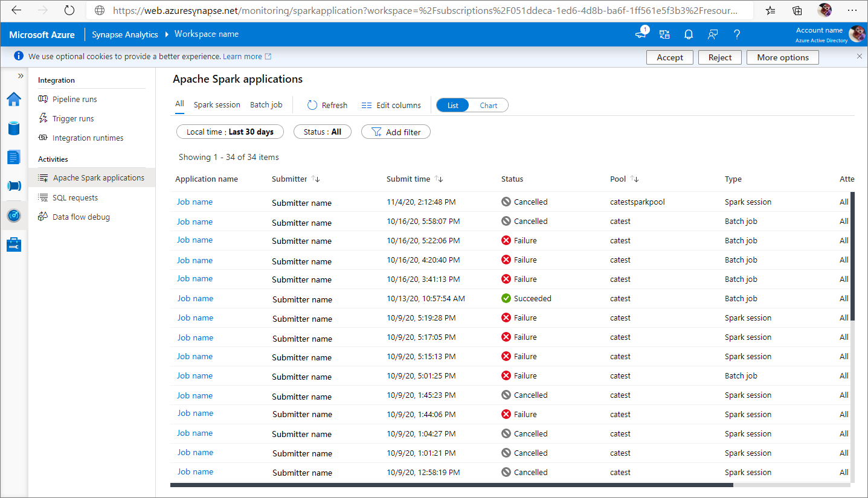868x498 pixels.
Task: Accept the optional cookies
Action: (x=669, y=57)
